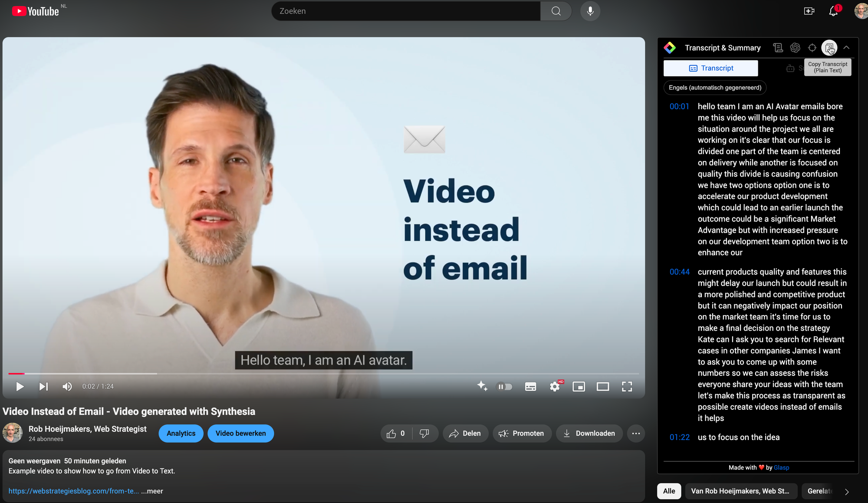
Task: Enter fullscreen mode
Action: coord(627,386)
